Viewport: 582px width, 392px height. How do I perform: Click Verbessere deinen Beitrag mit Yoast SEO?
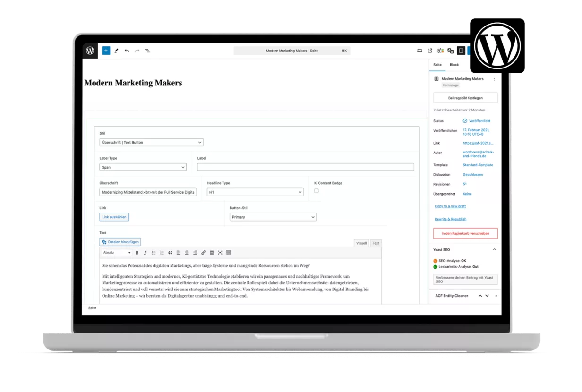[465, 279]
